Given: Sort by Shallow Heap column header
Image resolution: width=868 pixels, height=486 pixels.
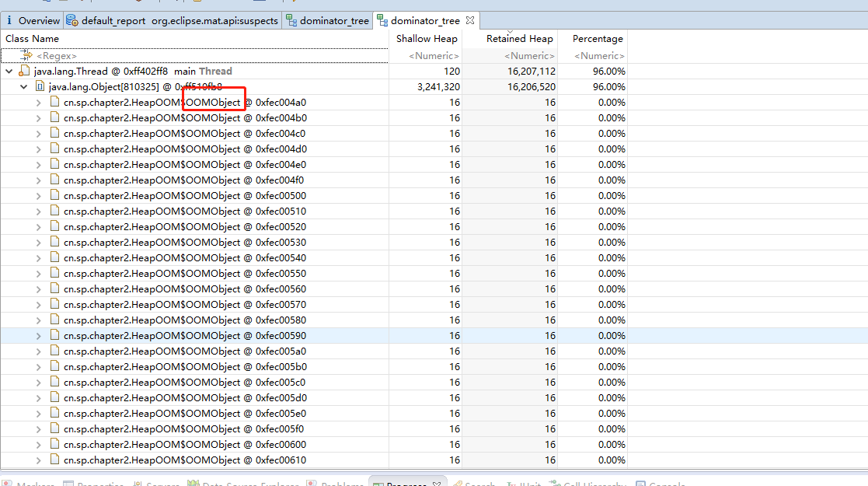Looking at the screenshot, I should [x=427, y=39].
